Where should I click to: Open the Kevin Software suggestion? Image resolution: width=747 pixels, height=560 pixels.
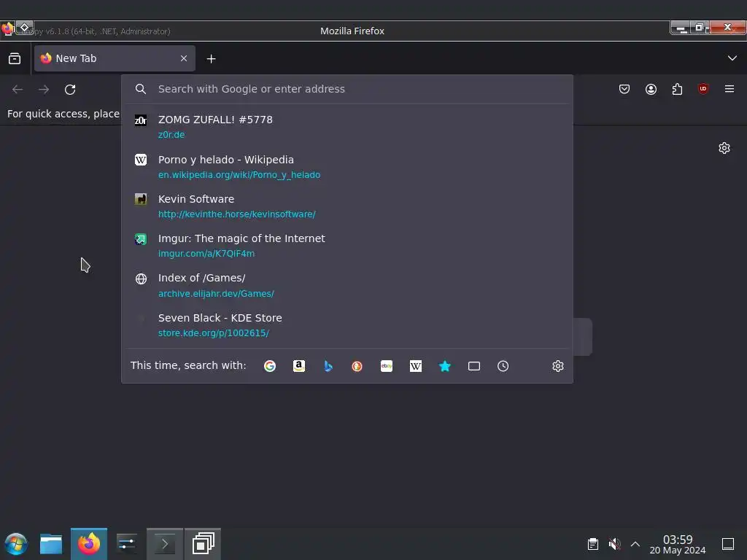(347, 206)
